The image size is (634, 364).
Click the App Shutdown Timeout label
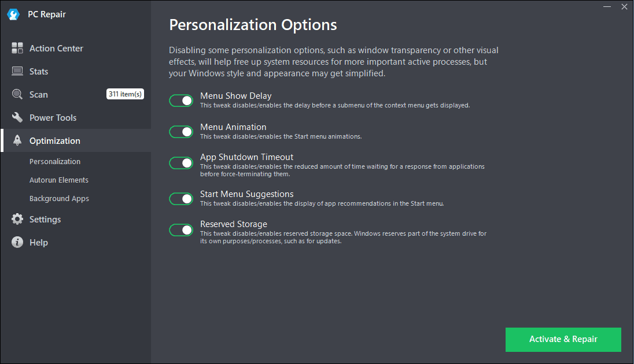coord(246,157)
